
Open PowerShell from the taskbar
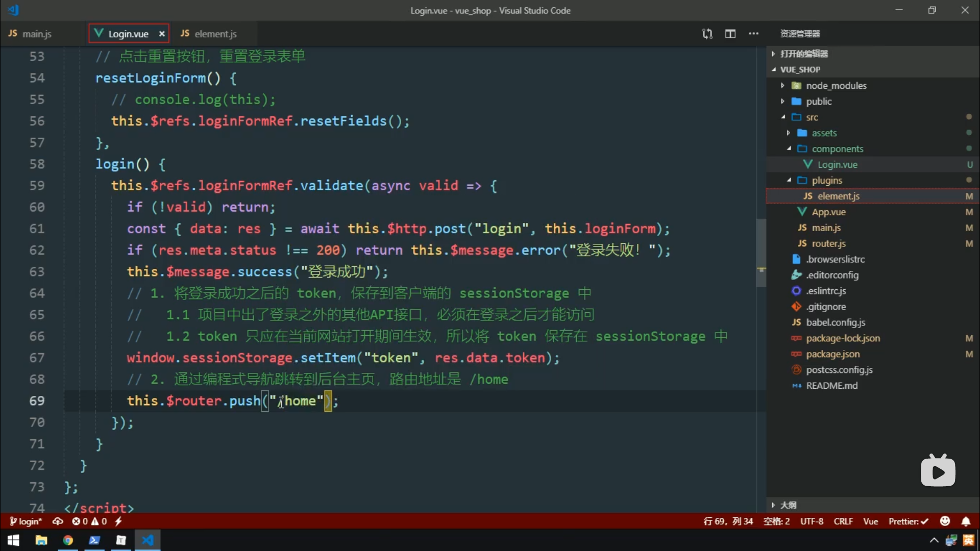(94, 540)
